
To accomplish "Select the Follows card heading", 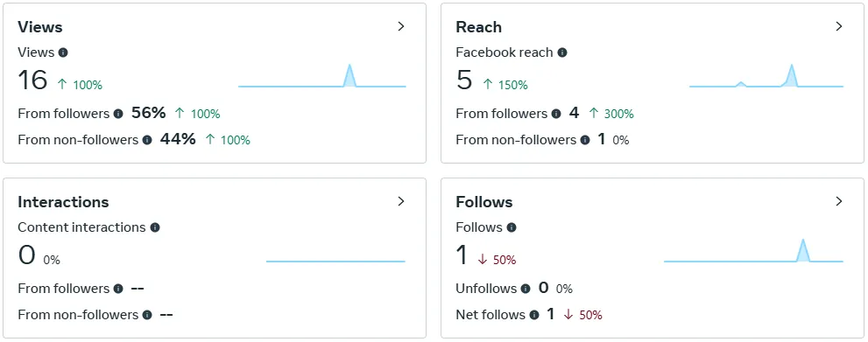I will point(484,202).
